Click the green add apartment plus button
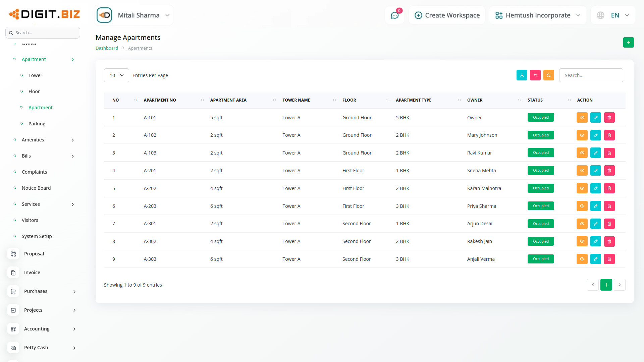Image resolution: width=644 pixels, height=362 pixels. (x=628, y=43)
